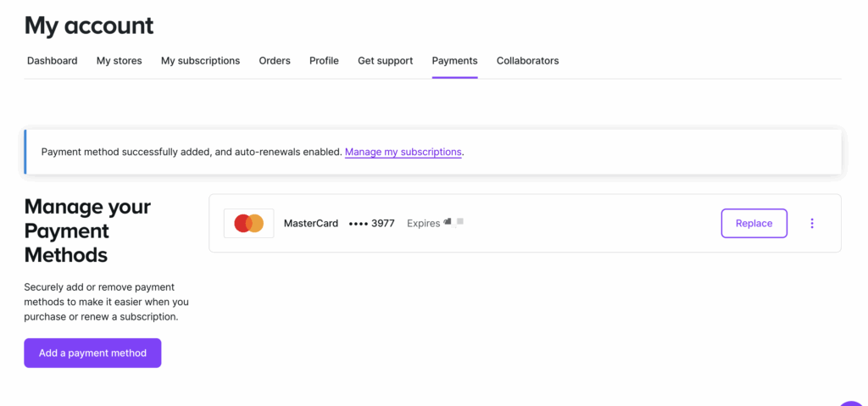Open the three-dot card options menu

tap(811, 224)
